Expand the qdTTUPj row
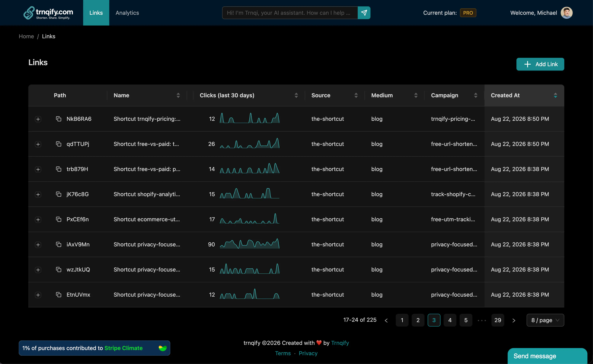Image resolution: width=593 pixels, height=364 pixels. tap(38, 144)
